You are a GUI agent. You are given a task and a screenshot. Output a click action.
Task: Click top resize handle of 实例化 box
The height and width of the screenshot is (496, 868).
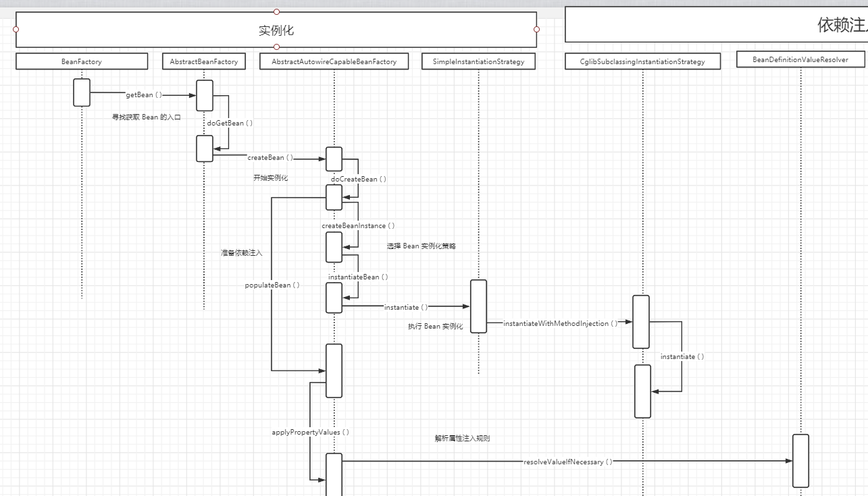click(x=276, y=11)
